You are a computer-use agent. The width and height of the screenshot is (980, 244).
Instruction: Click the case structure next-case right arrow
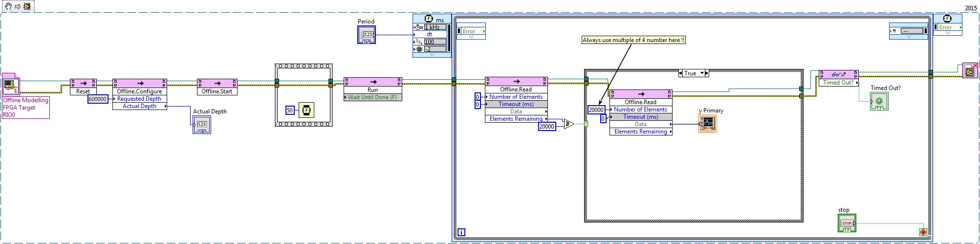tap(706, 73)
